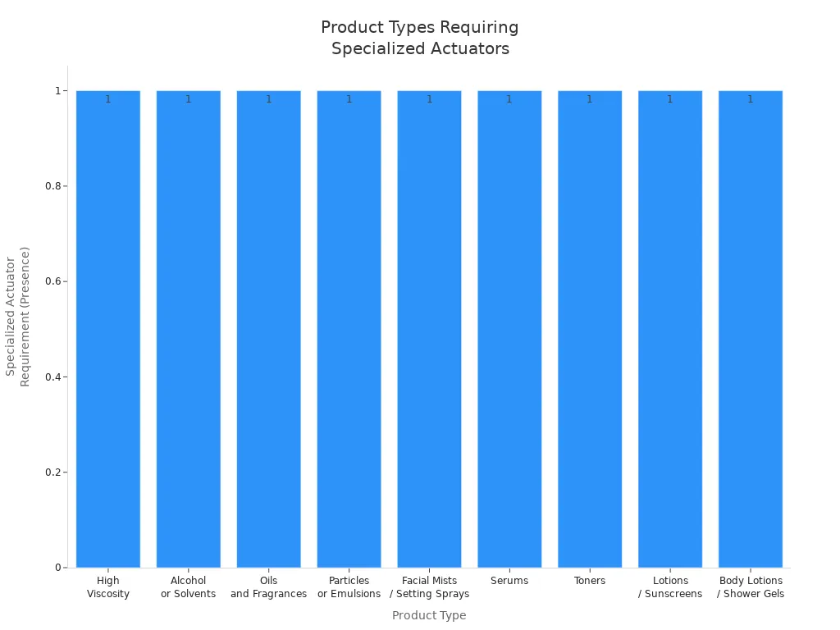This screenshot has height=630, width=840.
Task: Click the 0.4 y-axis tick label
Action: [55, 377]
